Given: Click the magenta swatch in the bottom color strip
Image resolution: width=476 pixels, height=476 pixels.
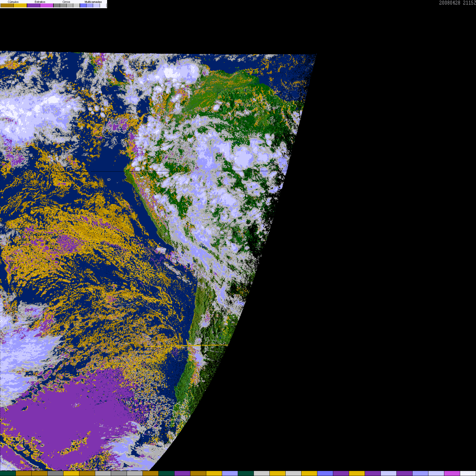Looking at the screenshot, I should coord(452,473).
